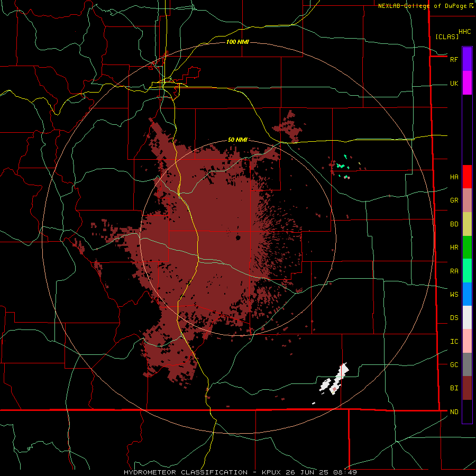Select the gray GC ground clutter swatch
Image resolution: width=476 pixels, height=476 pixels.
tap(467, 364)
